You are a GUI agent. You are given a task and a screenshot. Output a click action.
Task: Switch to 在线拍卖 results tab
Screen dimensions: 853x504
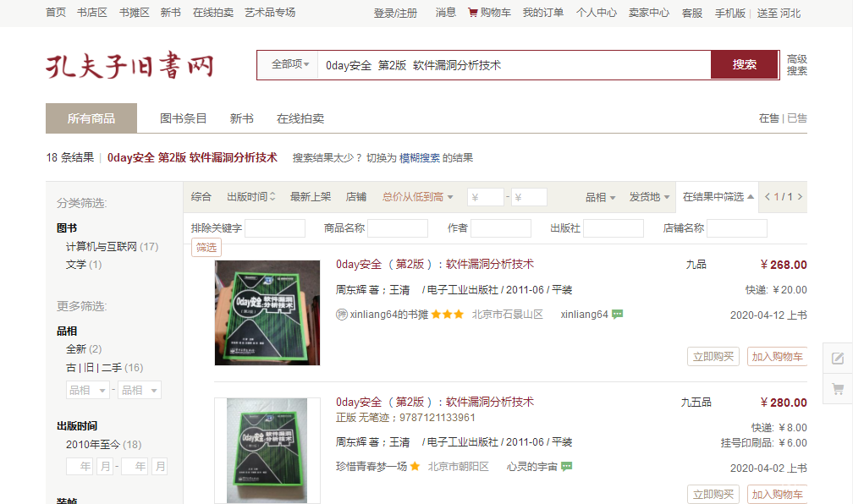[300, 118]
